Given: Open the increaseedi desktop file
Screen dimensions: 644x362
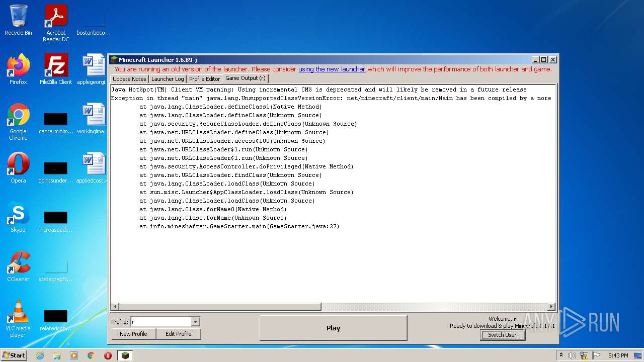Looking at the screenshot, I should click(56, 221).
